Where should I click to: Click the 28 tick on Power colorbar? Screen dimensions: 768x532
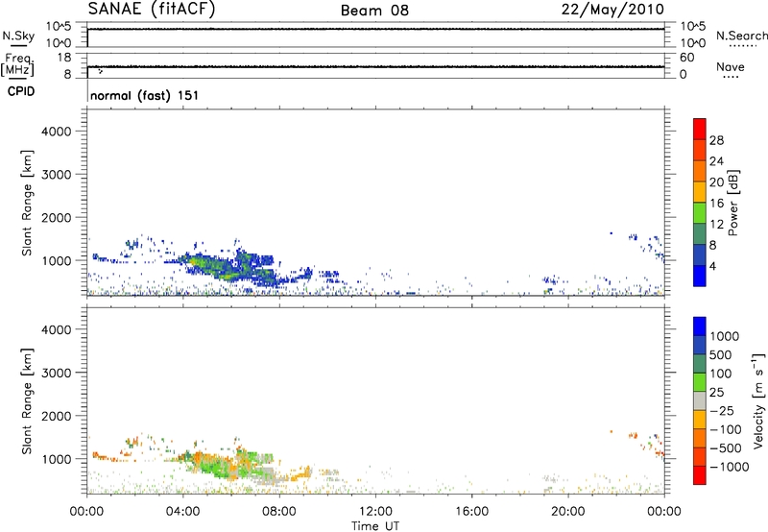point(716,140)
